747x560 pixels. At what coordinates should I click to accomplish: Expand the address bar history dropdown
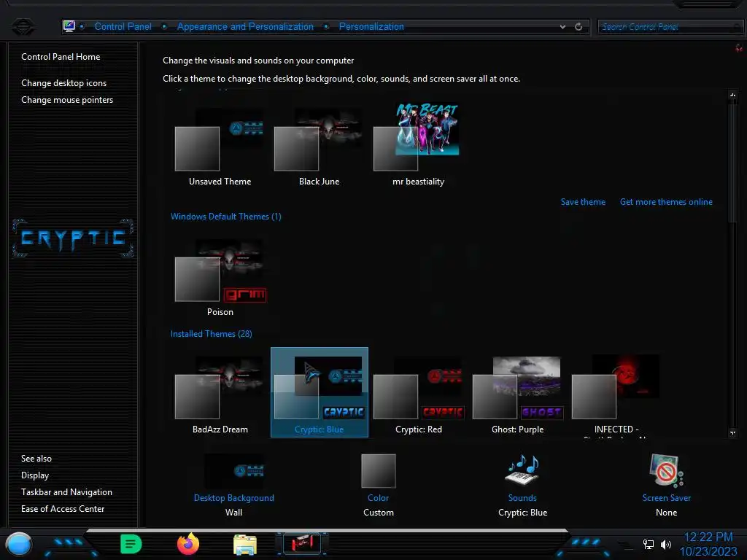pyautogui.click(x=562, y=27)
